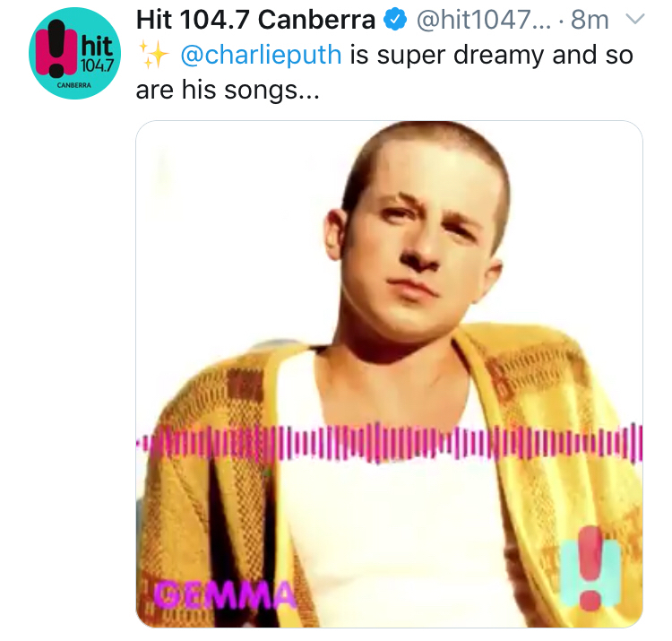This screenshot has height=641, width=672.
Task: Click the hit 104.7 wordmark inside avatar
Action: [97, 54]
